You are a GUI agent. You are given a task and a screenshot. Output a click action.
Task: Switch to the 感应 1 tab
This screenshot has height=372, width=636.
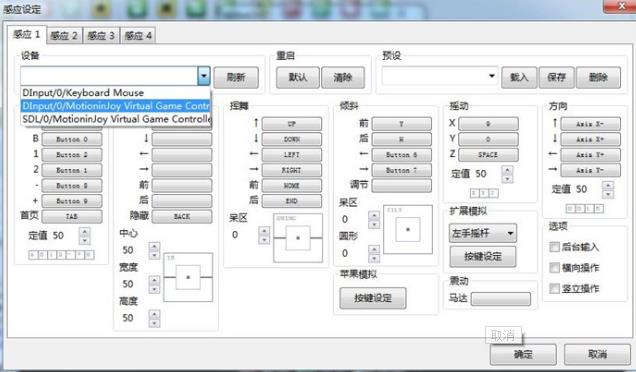pos(27,34)
